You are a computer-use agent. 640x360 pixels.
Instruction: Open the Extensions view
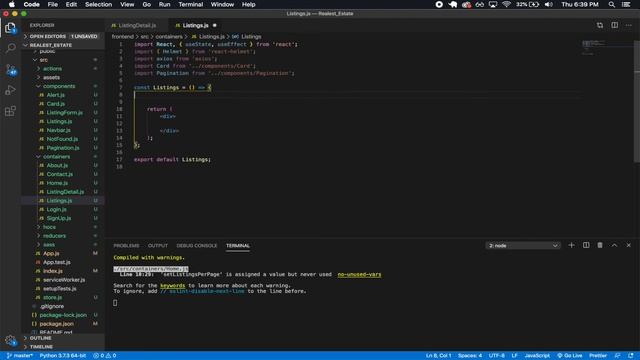pyautogui.click(x=10, y=111)
